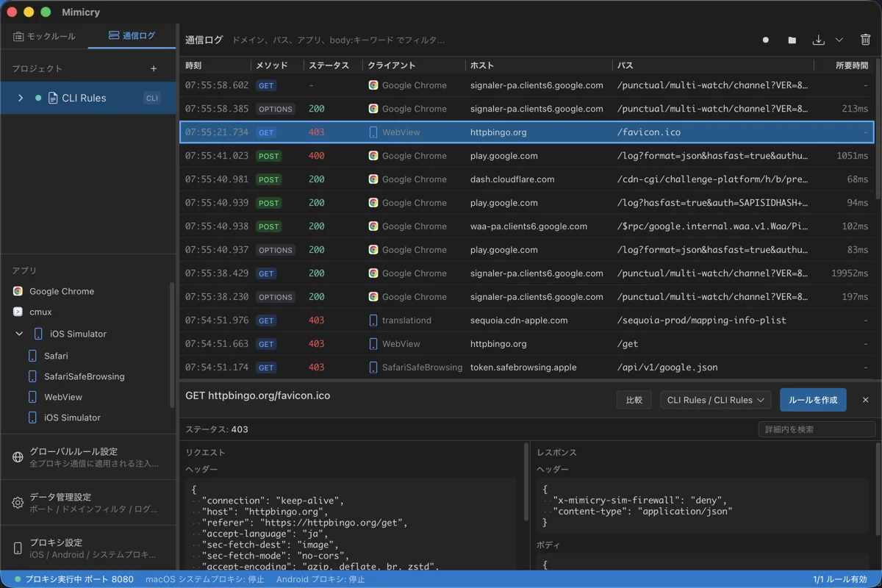Click the gear icon for data management
This screenshot has width=882, height=588.
pos(18,503)
